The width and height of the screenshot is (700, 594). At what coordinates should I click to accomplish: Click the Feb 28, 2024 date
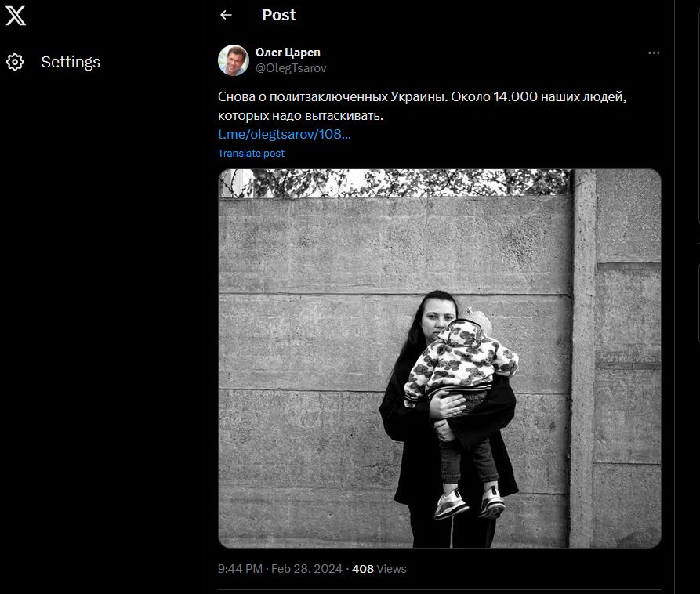tap(306, 569)
